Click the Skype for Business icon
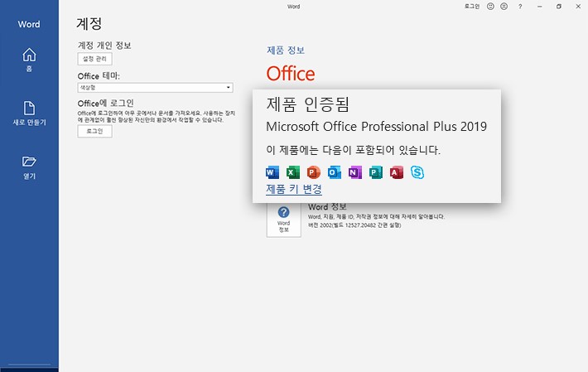Viewport: 588px width, 372px height. pyautogui.click(x=417, y=172)
